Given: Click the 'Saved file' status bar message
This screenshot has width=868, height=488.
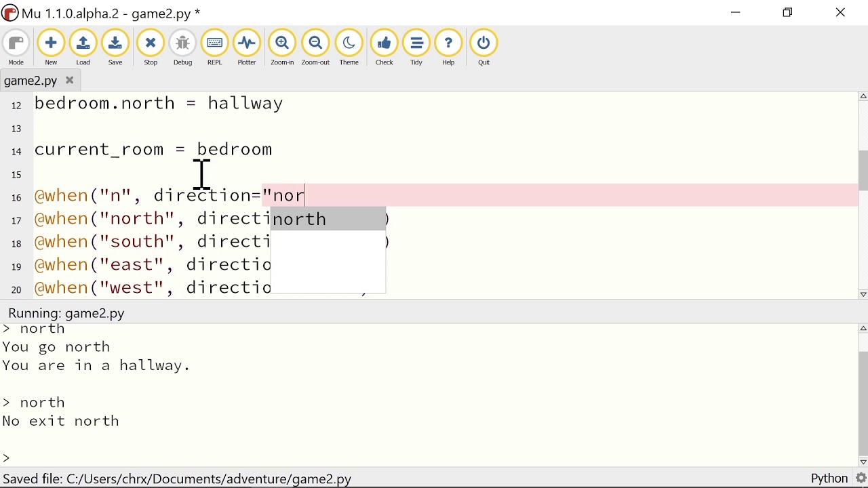Looking at the screenshot, I should coord(177,479).
